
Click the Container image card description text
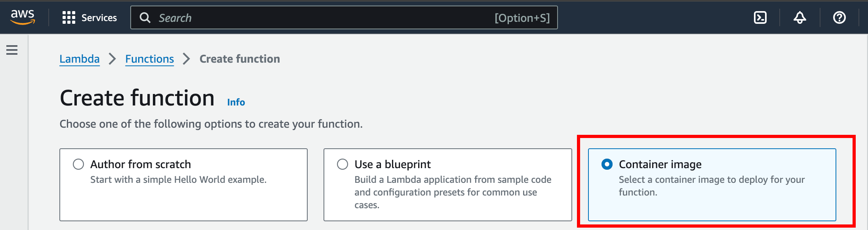[712, 186]
